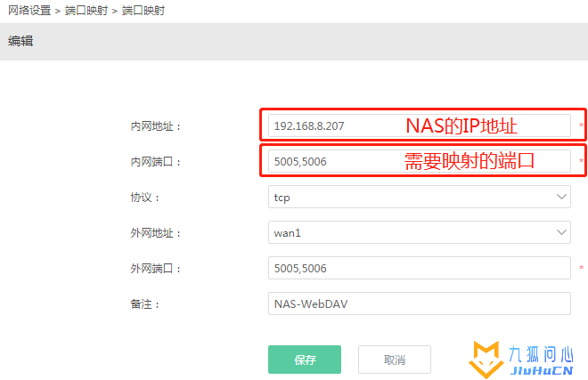The height and width of the screenshot is (380, 588).
Task: Click the 外网端口 input field
Action: 420,268
